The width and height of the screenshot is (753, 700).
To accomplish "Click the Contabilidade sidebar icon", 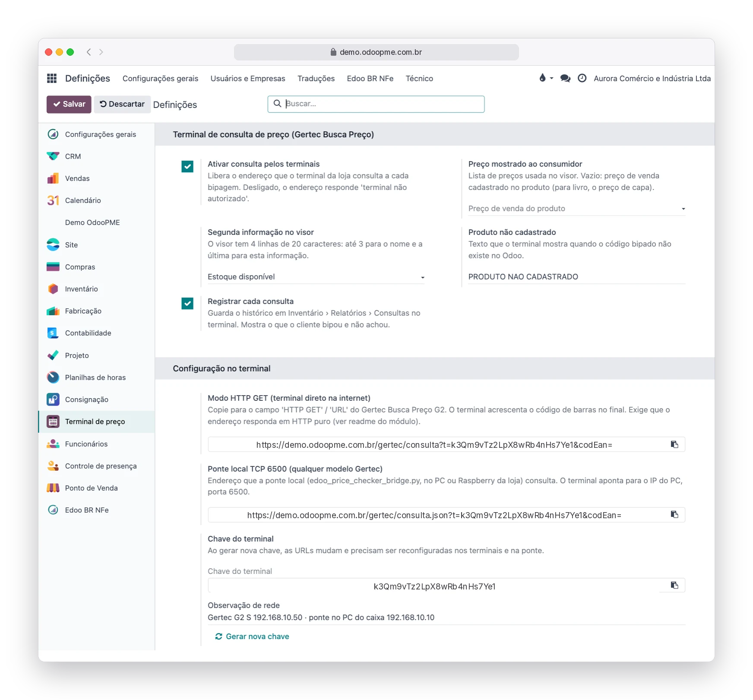I will click(53, 333).
